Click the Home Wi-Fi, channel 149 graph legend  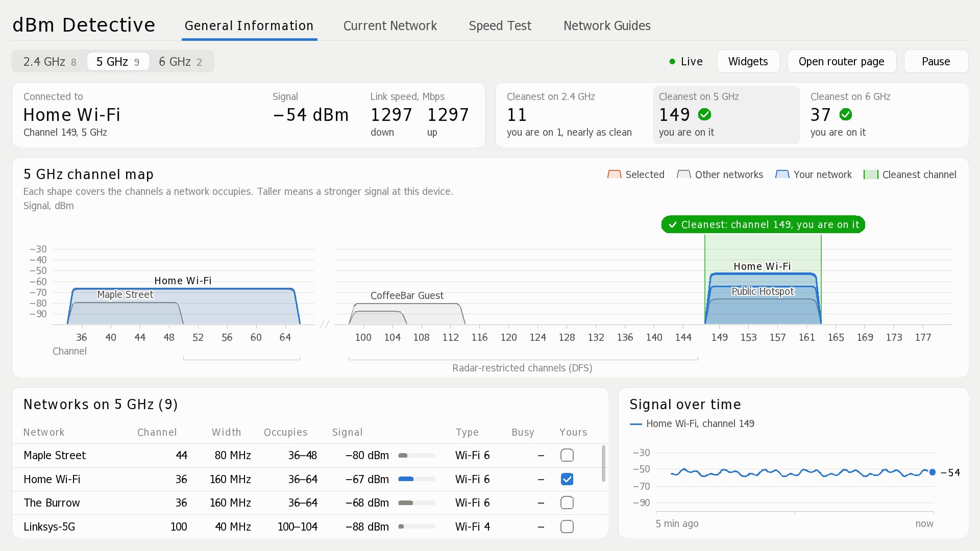pos(692,423)
